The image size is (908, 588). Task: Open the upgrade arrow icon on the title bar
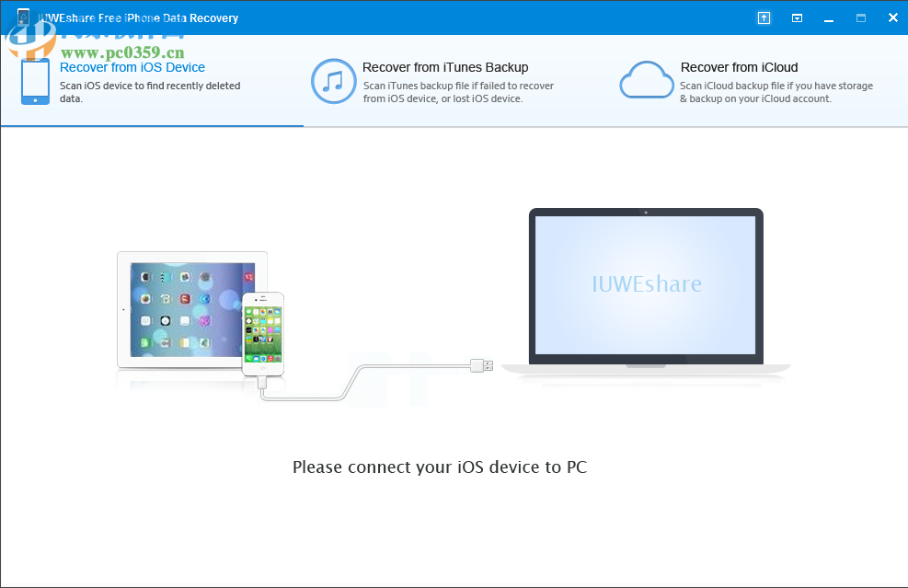(x=764, y=17)
